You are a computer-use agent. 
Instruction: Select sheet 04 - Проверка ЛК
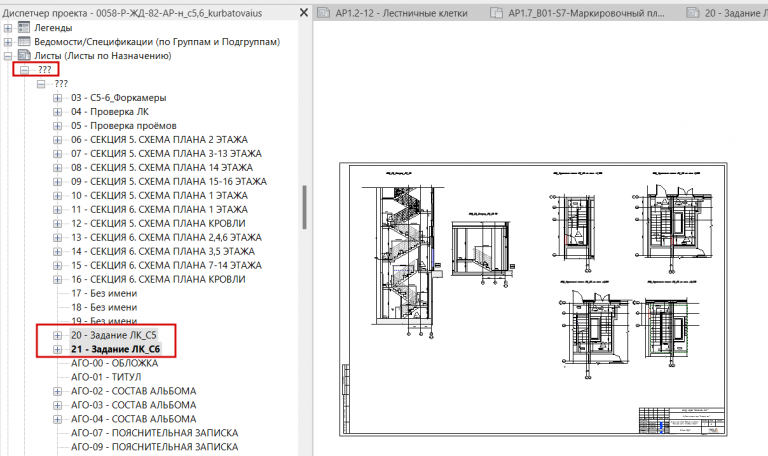pos(110,112)
